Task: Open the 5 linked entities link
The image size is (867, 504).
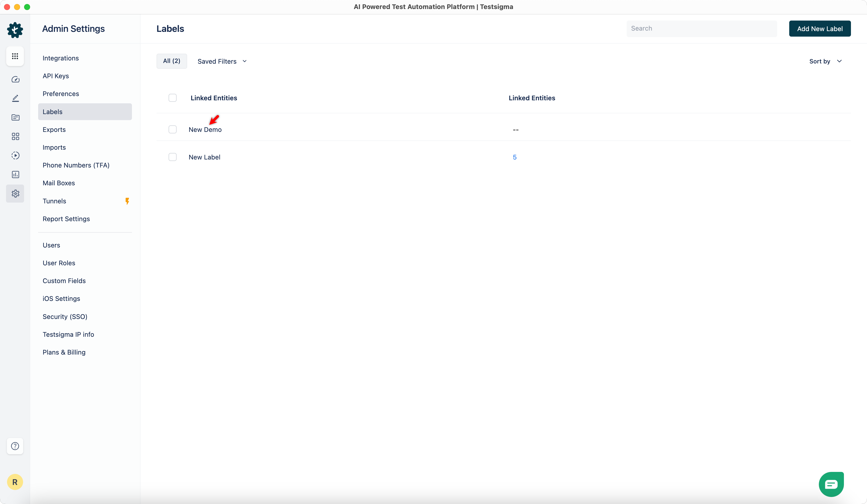Action: pos(514,157)
